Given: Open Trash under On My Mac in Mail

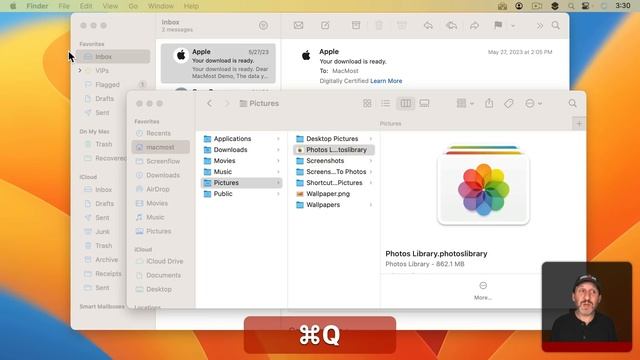Looking at the screenshot, I should click(104, 144).
